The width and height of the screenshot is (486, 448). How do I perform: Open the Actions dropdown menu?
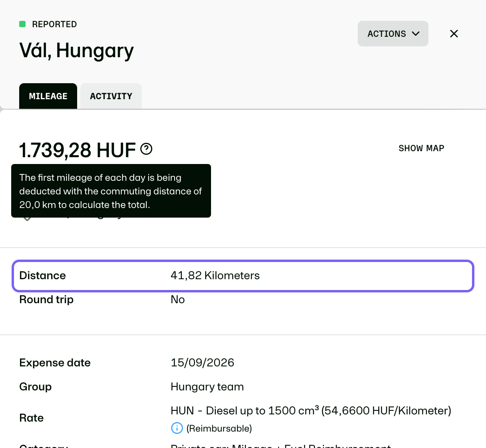click(393, 34)
